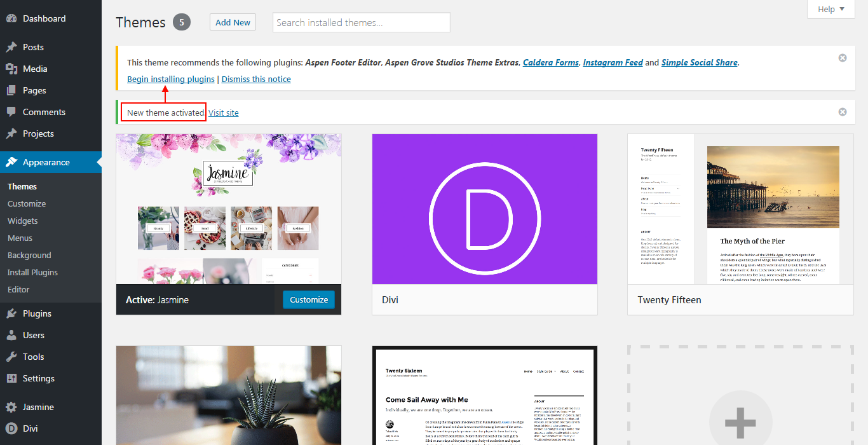Select the Divi theme thumbnail
Screen dimensions: 868x445
pos(485,209)
